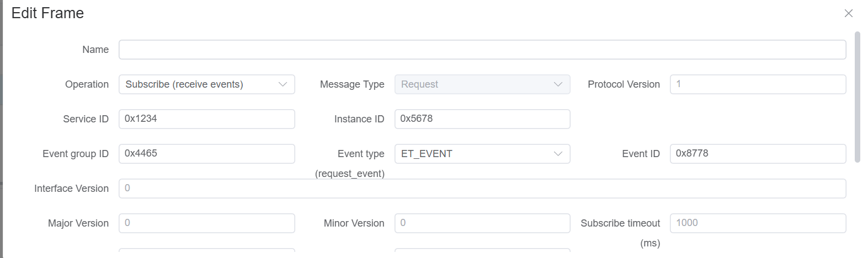Open the Operation dropdown
868x258 pixels.
[x=206, y=84]
